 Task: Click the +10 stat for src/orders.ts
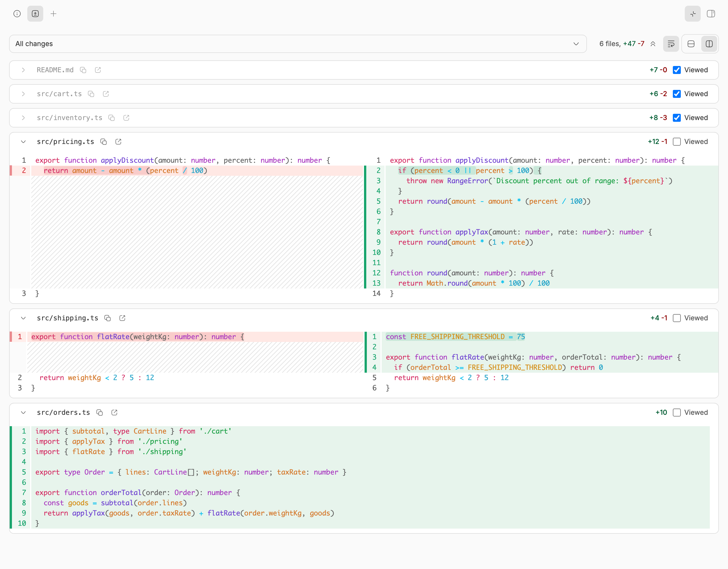[x=661, y=413]
